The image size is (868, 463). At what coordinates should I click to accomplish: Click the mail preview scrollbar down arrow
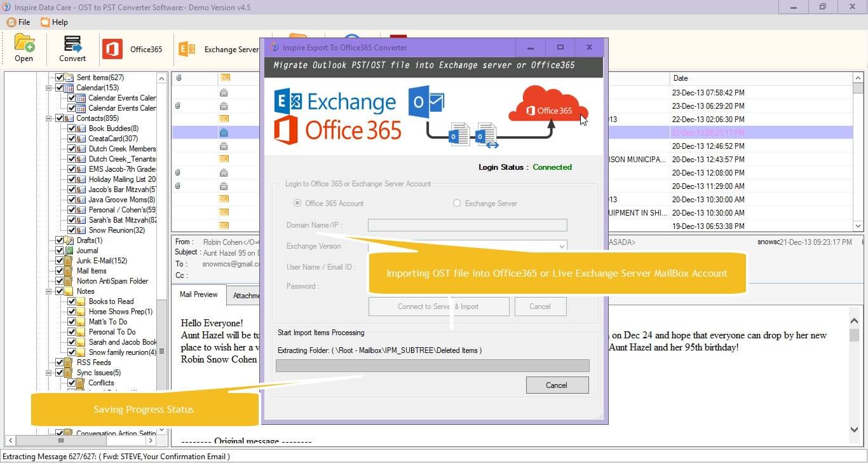point(855,429)
